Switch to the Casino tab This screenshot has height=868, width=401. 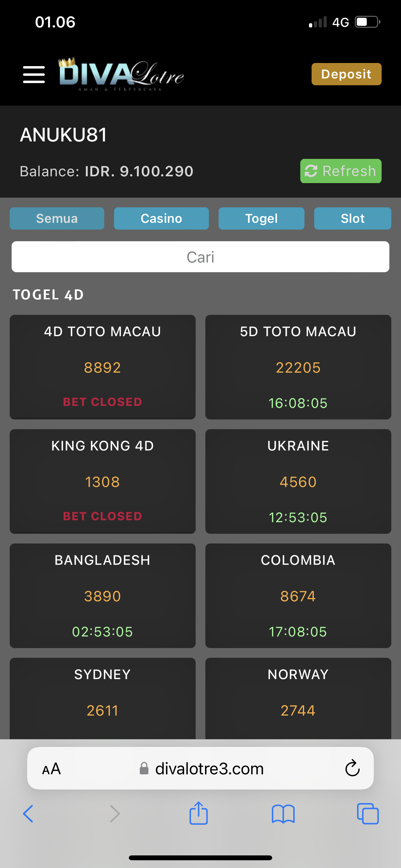click(x=161, y=218)
